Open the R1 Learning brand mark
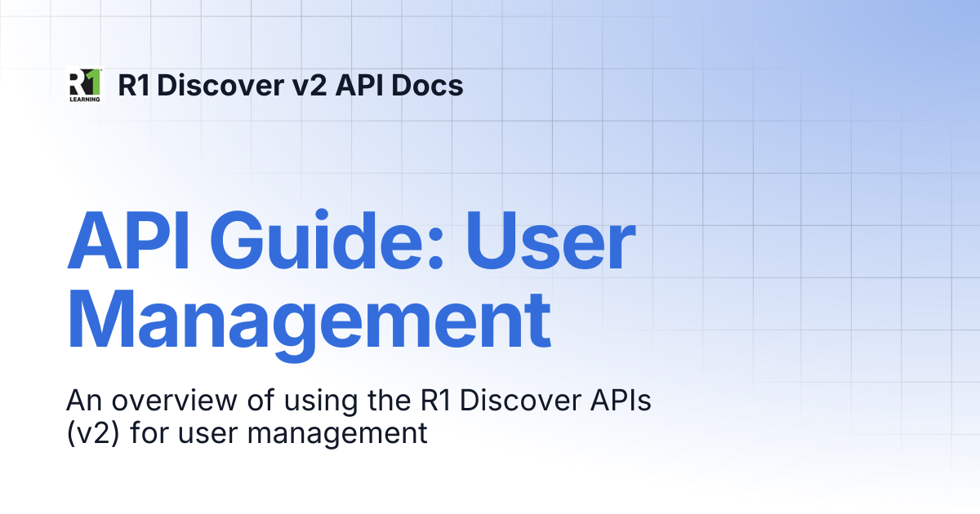This screenshot has height=514, width=980. pos(85,85)
